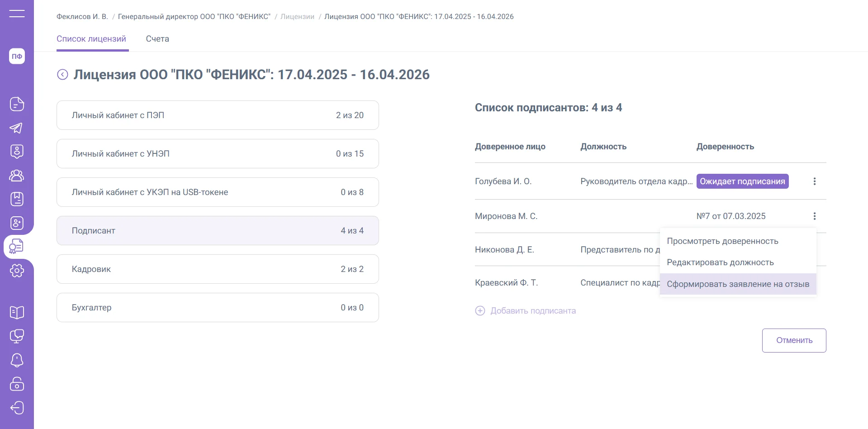Select Сформировать заявление на отзыв option
The width and height of the screenshot is (868, 429).
click(738, 284)
